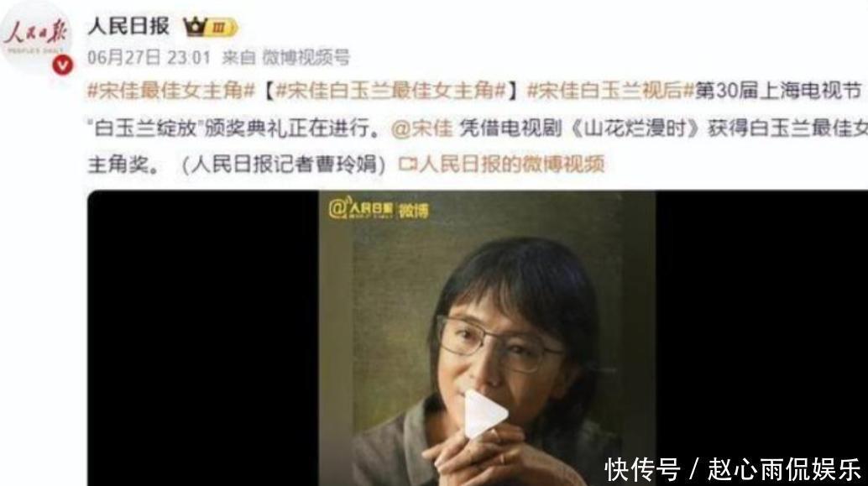This screenshot has height=486, width=868.
Task: Click the @人民日报 微博 watermark in video
Action: pos(379,209)
